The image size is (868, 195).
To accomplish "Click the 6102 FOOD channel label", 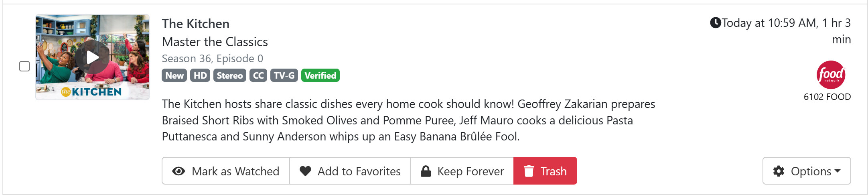I will [x=827, y=97].
